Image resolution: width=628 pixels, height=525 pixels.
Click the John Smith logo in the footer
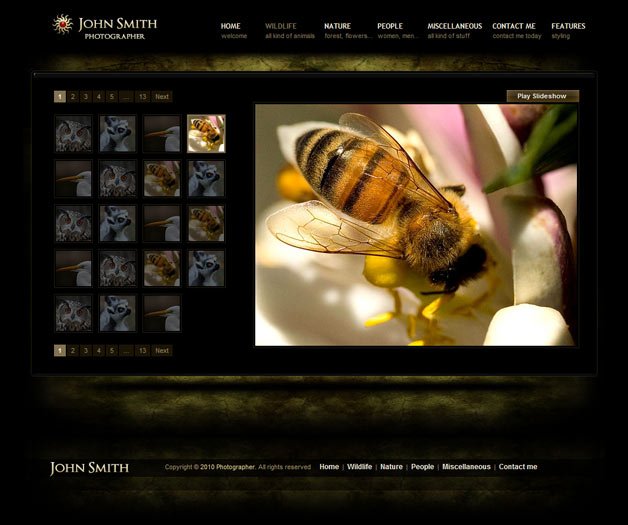[x=89, y=468]
